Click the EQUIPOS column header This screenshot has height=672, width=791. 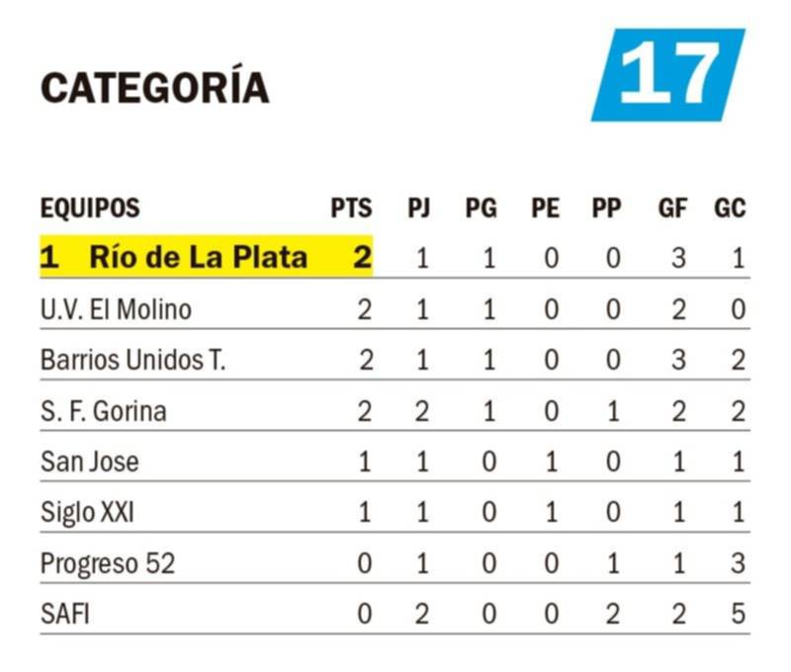tap(90, 208)
